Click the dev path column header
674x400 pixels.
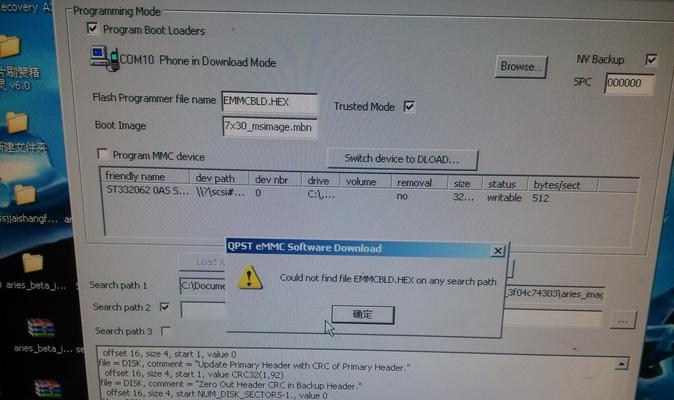(219, 178)
